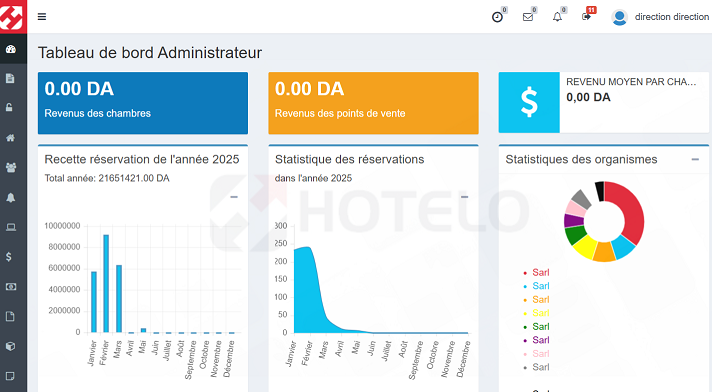Open the unlock padlock sidebar icon

coord(9,108)
